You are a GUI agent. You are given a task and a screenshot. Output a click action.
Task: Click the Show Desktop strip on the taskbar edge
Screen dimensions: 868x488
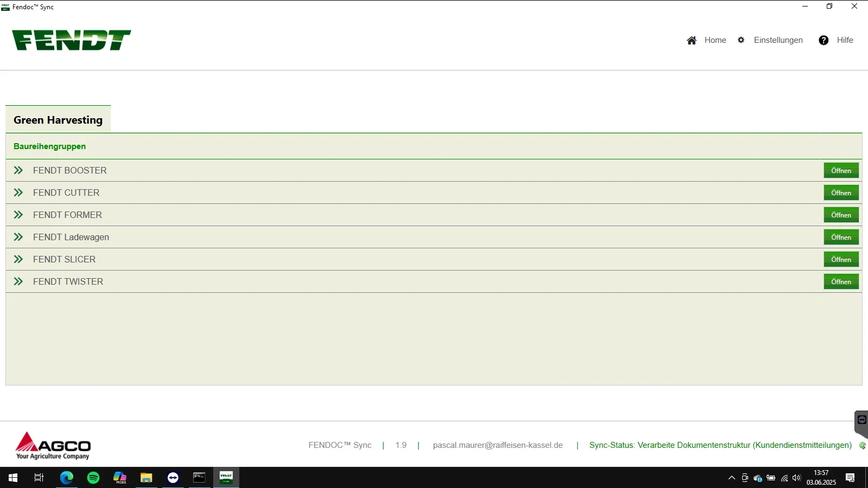point(866,478)
